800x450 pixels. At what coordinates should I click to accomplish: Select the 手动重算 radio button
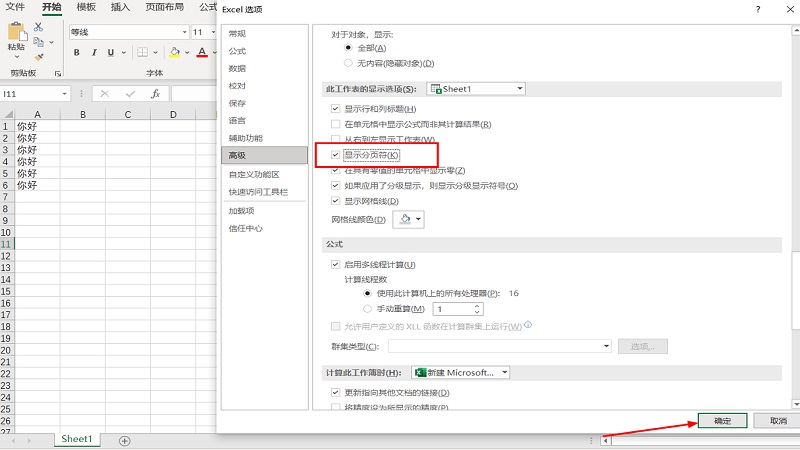368,309
